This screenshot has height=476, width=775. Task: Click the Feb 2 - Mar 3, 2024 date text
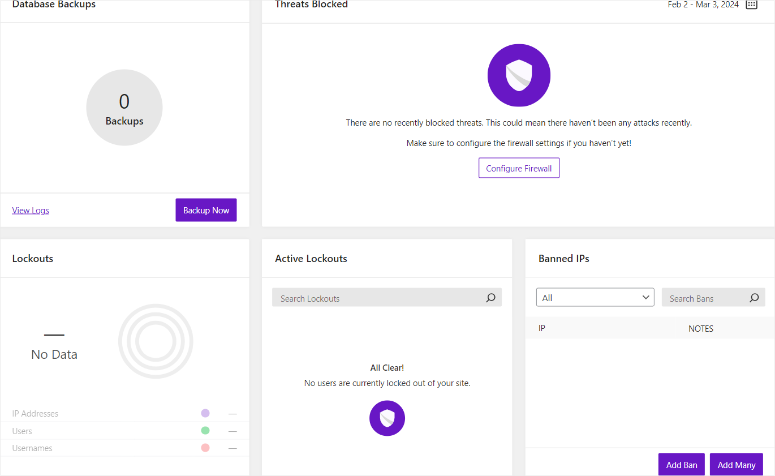coord(703,4)
